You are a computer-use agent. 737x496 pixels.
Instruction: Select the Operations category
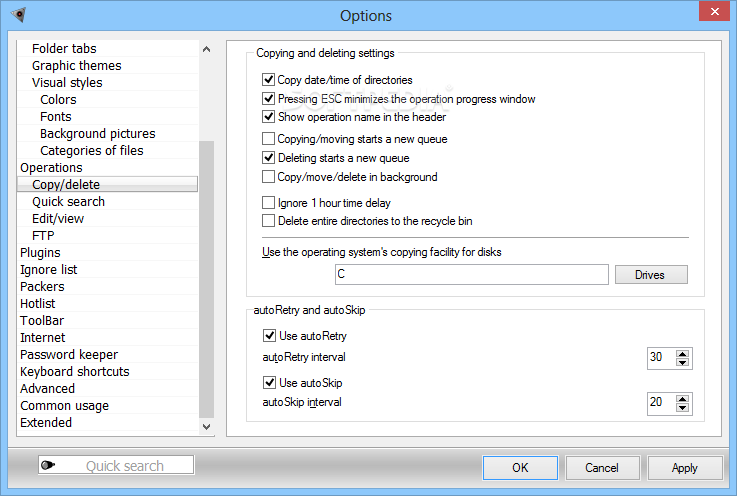click(x=51, y=167)
